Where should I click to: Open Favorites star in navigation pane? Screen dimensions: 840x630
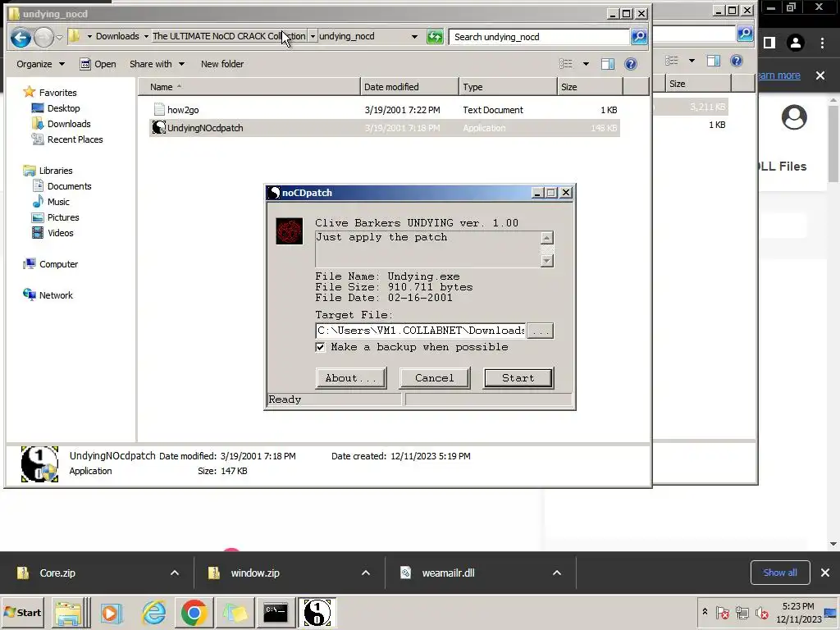click(30, 92)
